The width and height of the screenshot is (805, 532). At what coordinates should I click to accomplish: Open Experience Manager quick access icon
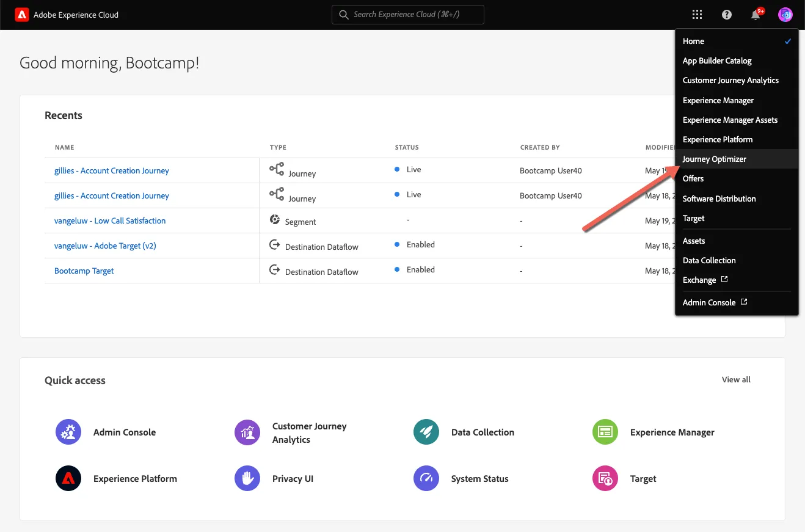click(x=605, y=432)
